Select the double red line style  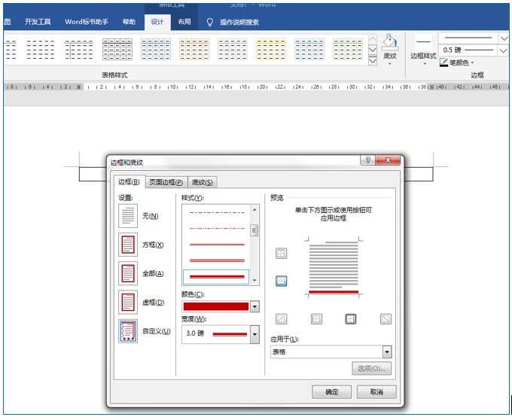tap(217, 260)
